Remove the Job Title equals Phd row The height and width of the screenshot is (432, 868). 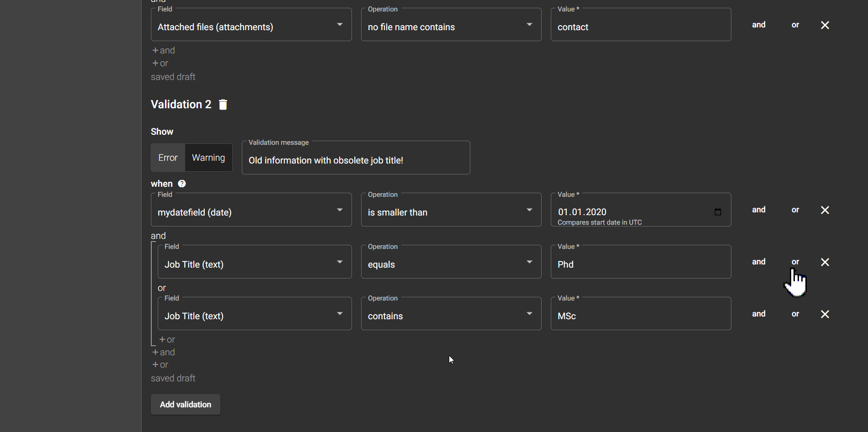click(825, 262)
